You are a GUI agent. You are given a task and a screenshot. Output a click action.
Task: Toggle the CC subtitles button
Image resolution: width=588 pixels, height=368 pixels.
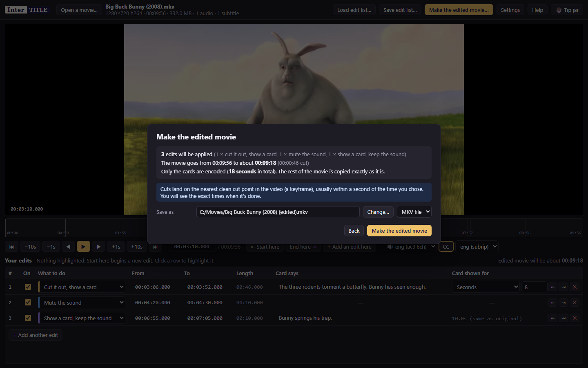(x=446, y=247)
